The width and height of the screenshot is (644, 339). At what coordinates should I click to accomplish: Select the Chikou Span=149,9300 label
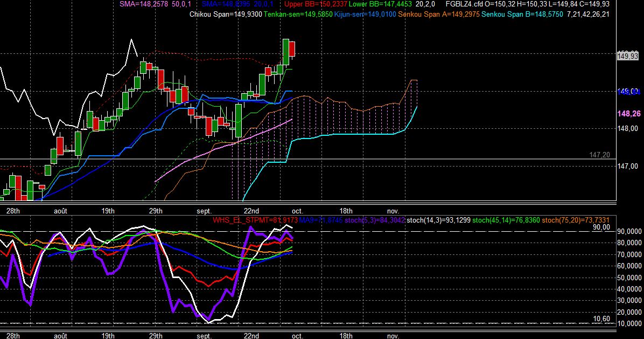(x=226, y=15)
